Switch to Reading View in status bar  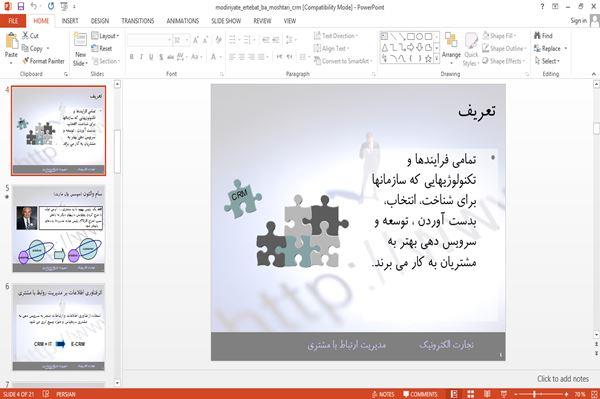[x=487, y=394]
